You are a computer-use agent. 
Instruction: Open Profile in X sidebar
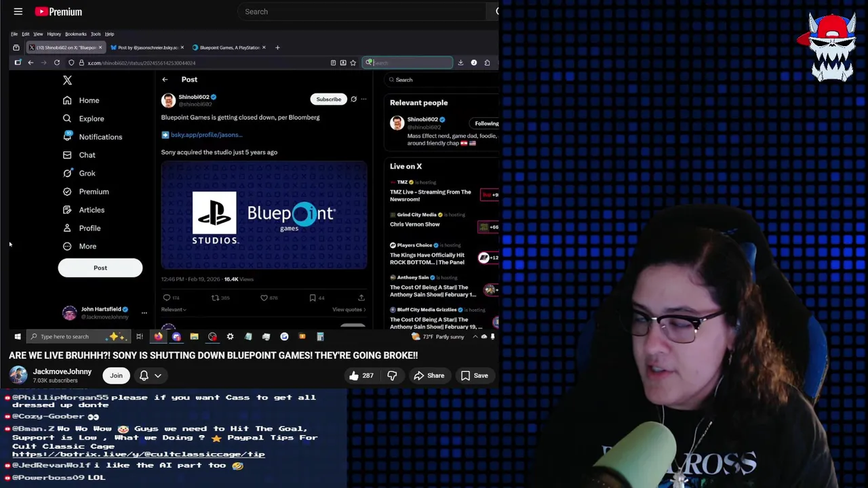[82, 228]
